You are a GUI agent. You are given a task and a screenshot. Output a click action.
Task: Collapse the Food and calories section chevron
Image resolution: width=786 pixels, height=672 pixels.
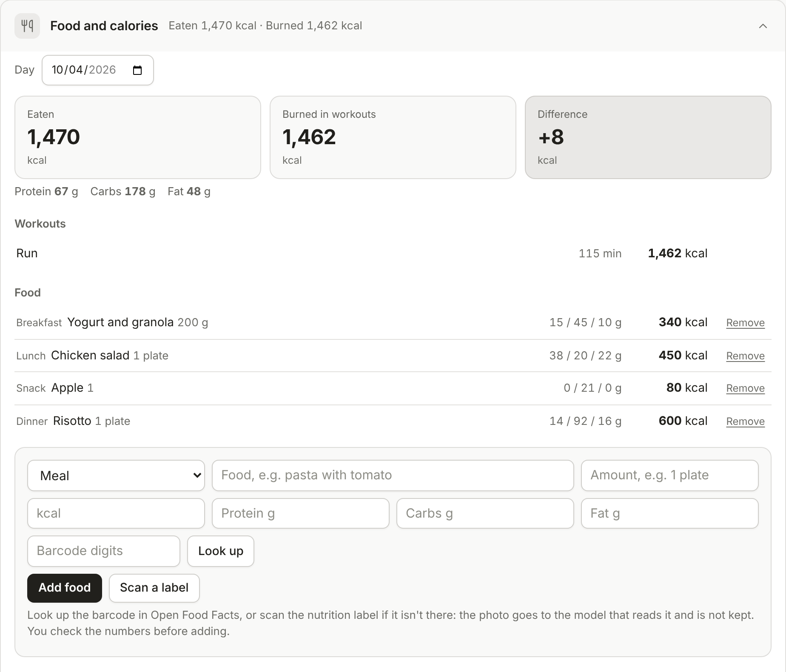pos(763,26)
